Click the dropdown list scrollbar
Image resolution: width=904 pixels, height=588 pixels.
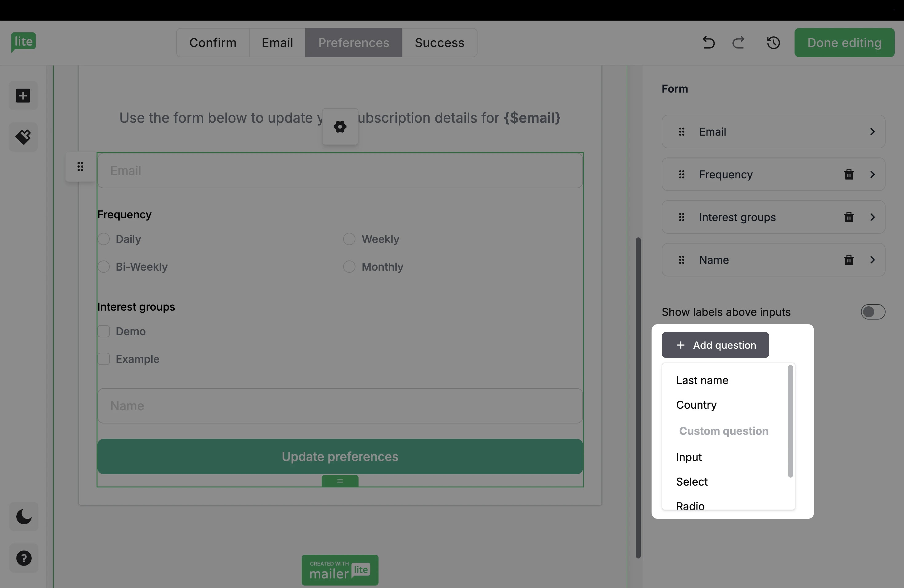point(791,421)
